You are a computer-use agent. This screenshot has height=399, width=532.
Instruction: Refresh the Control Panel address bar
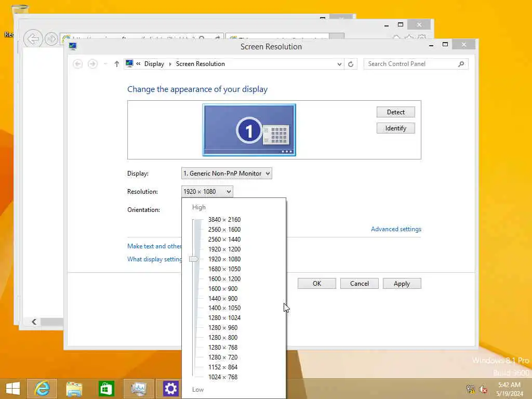coord(351,64)
